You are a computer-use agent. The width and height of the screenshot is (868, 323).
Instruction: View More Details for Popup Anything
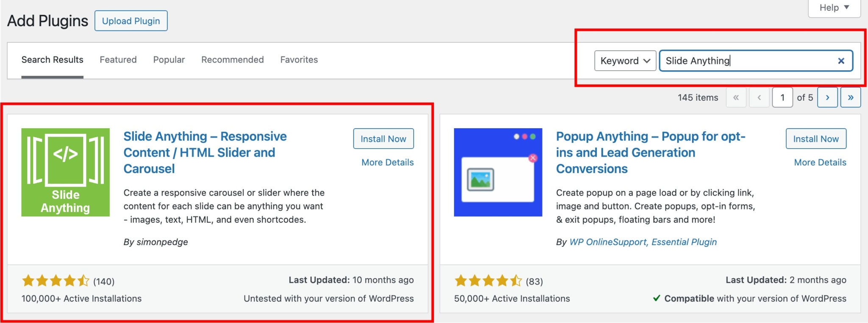click(820, 163)
